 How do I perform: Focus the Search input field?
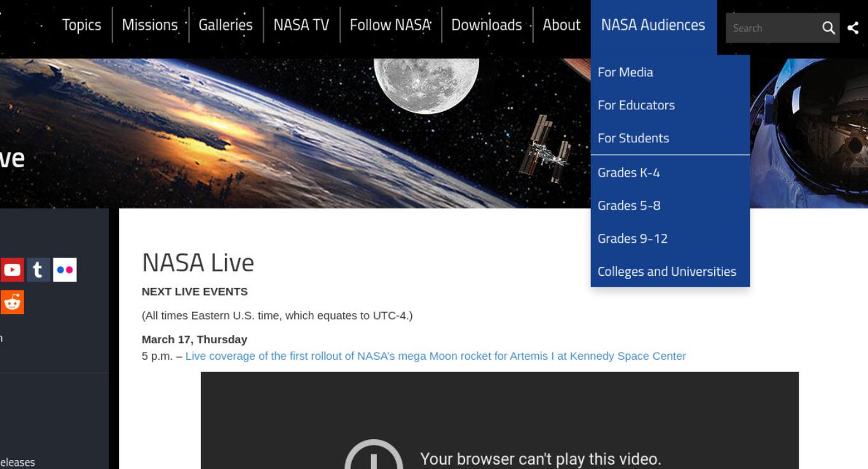coord(773,28)
